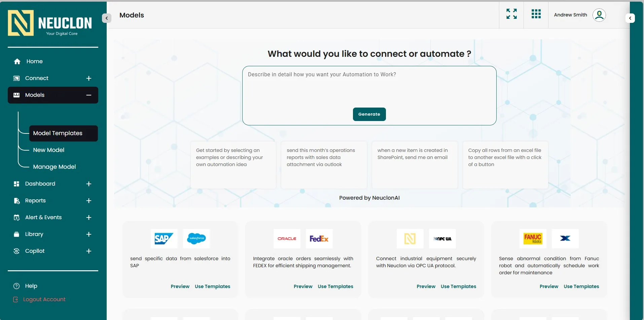
Task: Click the SAP logo thumbnail
Action: coord(164,239)
